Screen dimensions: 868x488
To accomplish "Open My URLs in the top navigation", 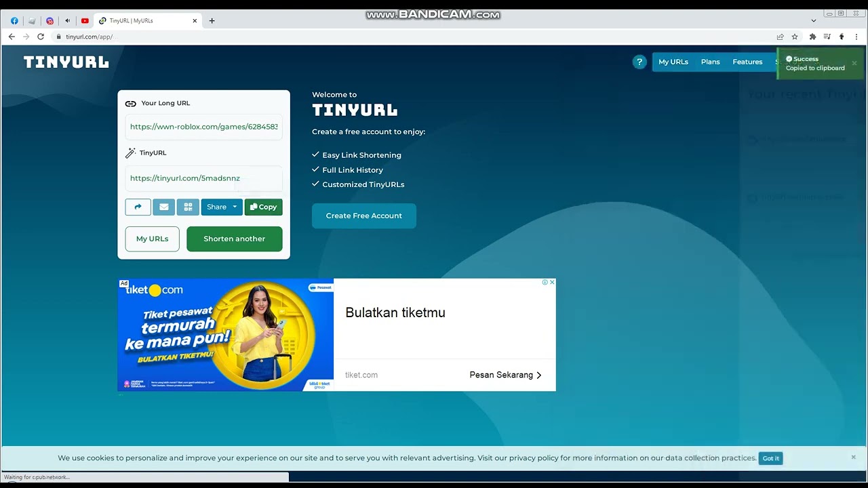I will point(673,62).
